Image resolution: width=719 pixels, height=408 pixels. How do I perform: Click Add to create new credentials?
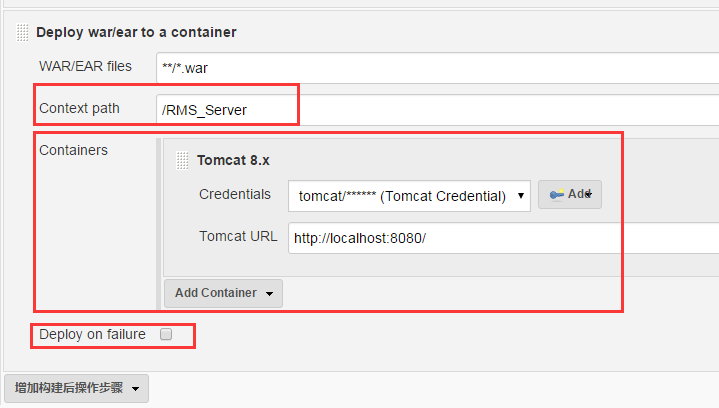pyautogui.click(x=570, y=194)
